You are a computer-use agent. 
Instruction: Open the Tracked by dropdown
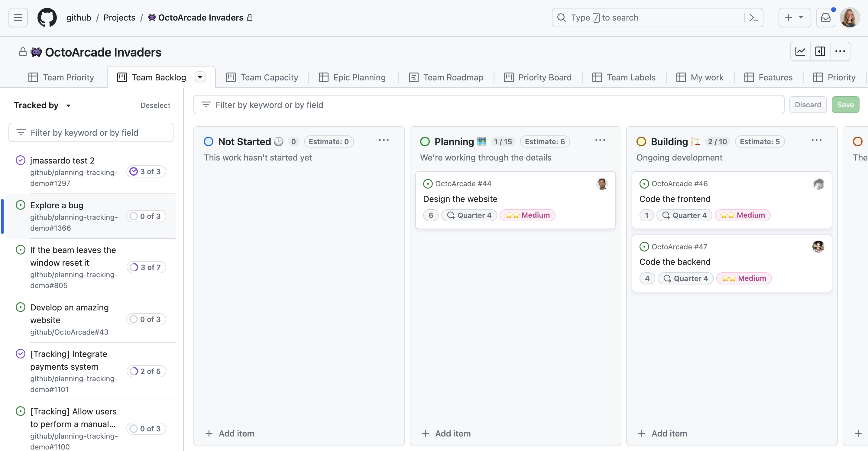(42, 105)
